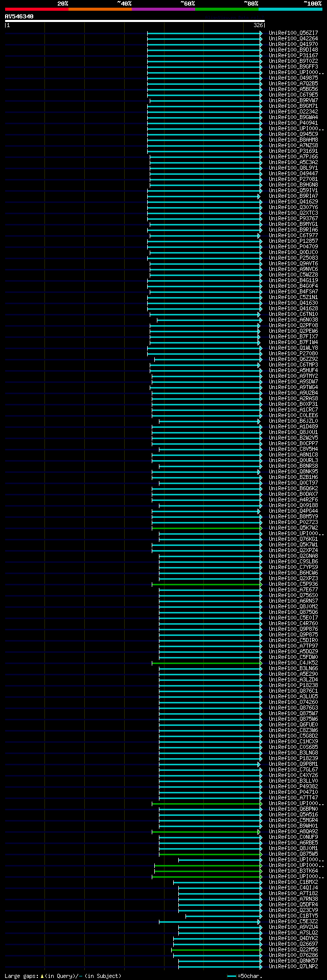
Task: Select hit UniRef100_Q56ZI7
Action: coord(293,33)
